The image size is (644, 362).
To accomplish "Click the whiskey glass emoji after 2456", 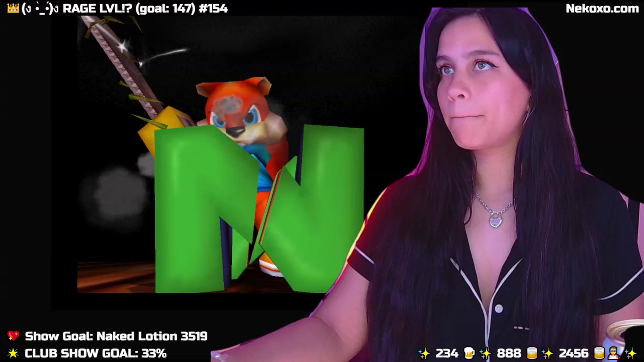I will point(599,353).
